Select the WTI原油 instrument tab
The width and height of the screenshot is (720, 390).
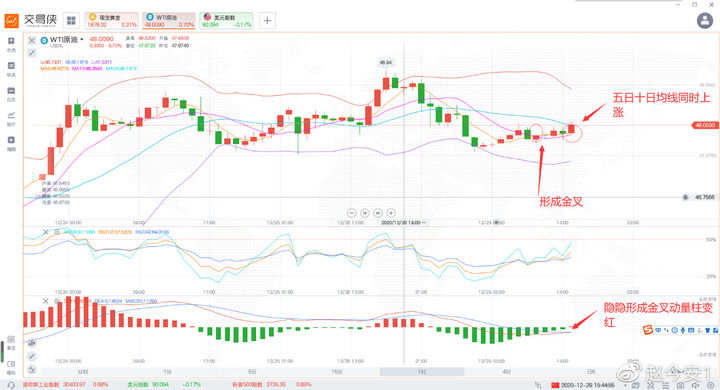click(169, 21)
